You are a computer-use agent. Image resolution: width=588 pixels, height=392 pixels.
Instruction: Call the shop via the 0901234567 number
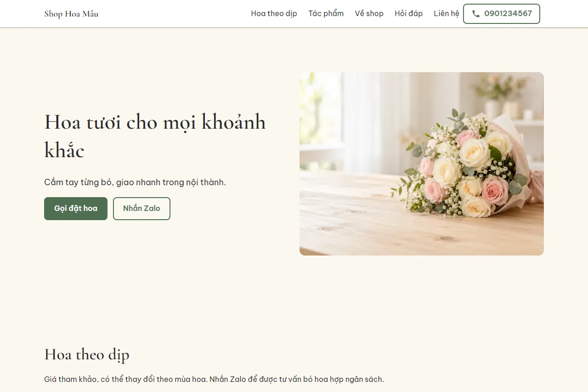pyautogui.click(x=502, y=14)
